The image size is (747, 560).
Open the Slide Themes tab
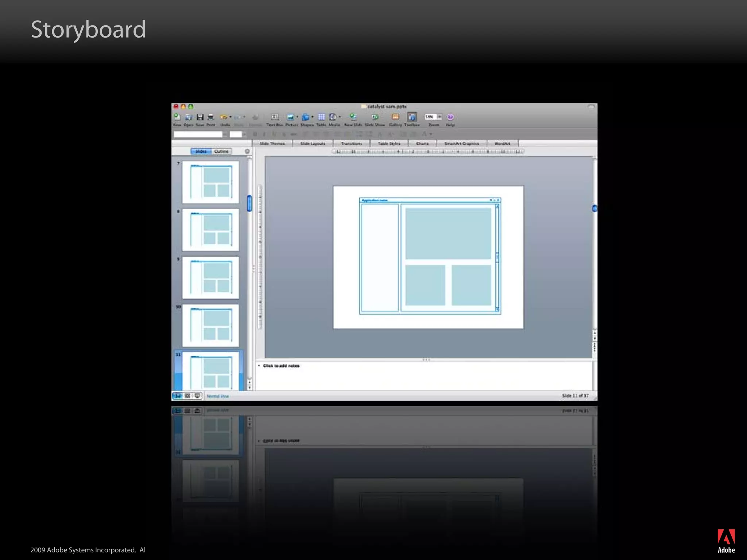[272, 144]
